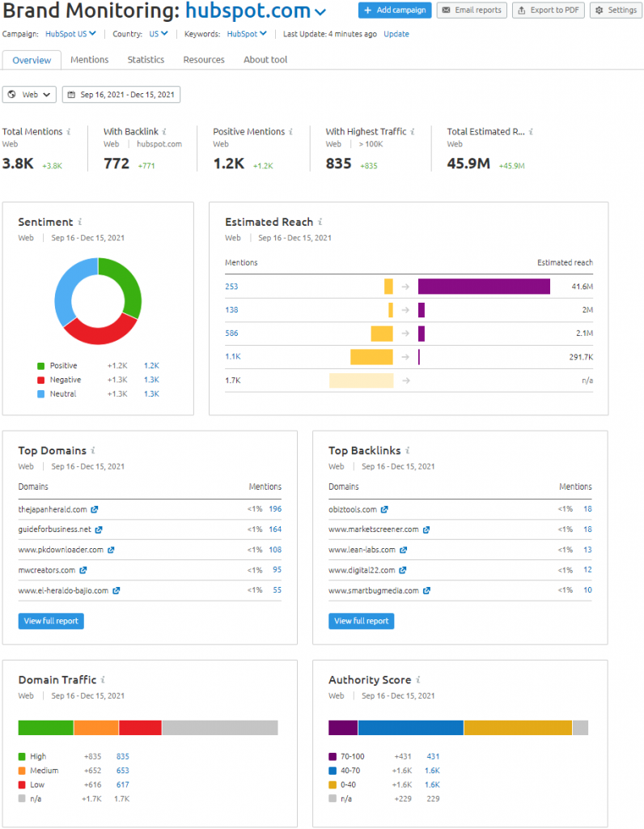Click the 3.8K Total Mentions value
This screenshot has width=644, height=829.
[x=18, y=164]
